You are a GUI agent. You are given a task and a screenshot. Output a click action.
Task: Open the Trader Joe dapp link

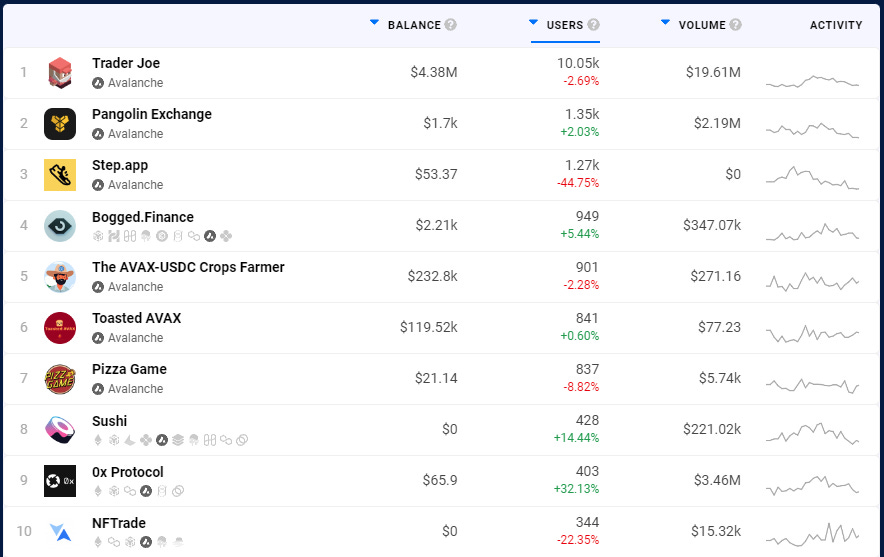pos(126,63)
